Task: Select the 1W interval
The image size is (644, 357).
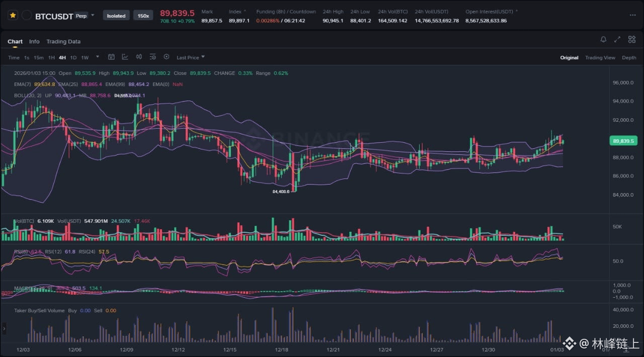Action: click(x=85, y=58)
